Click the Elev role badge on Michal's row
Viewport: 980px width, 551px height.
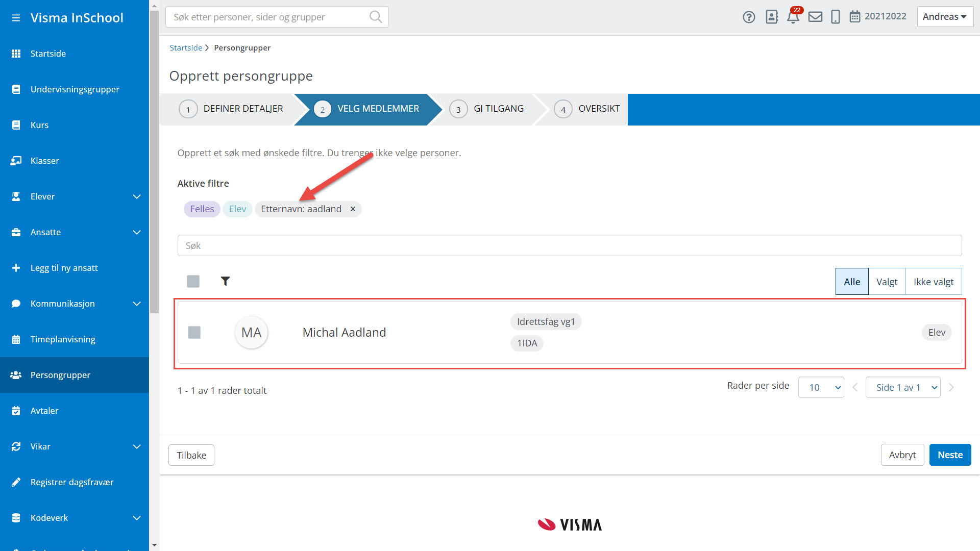pos(937,333)
